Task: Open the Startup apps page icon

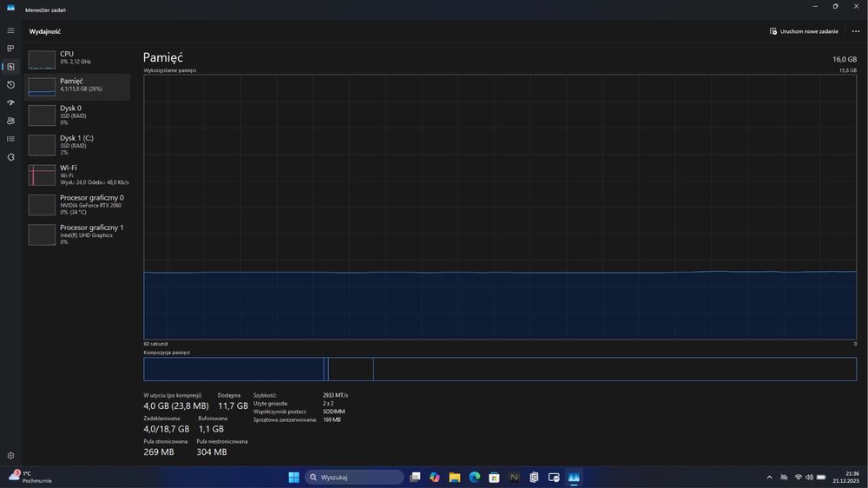Action: (10, 103)
